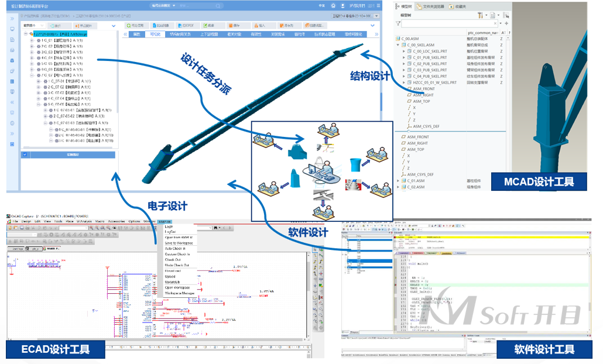The height and width of the screenshot is (364, 603).
Task: Open the model tree settings tool icon
Action: tap(481, 15)
